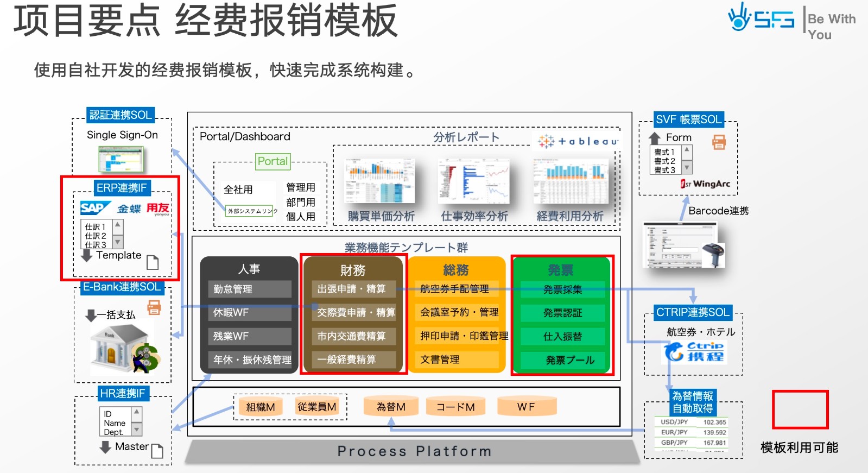The width and height of the screenshot is (868, 473).
Task: Click the scroll up arrow in the 仕訳 list
Action: [x=118, y=225]
